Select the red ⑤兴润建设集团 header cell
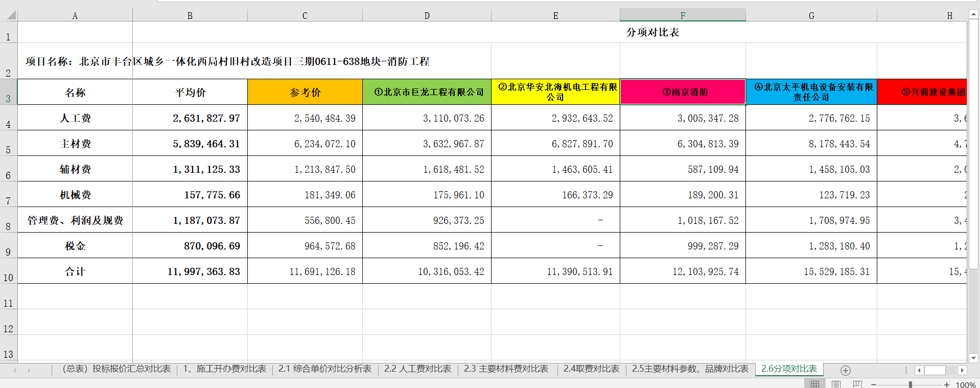This screenshot has width=980, height=388. [922, 92]
